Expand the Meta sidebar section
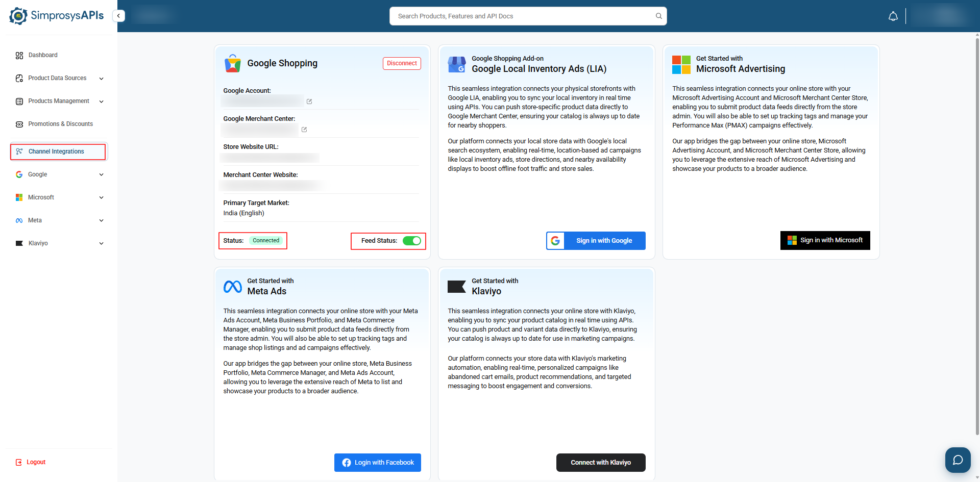The width and height of the screenshot is (980, 482). (102, 220)
